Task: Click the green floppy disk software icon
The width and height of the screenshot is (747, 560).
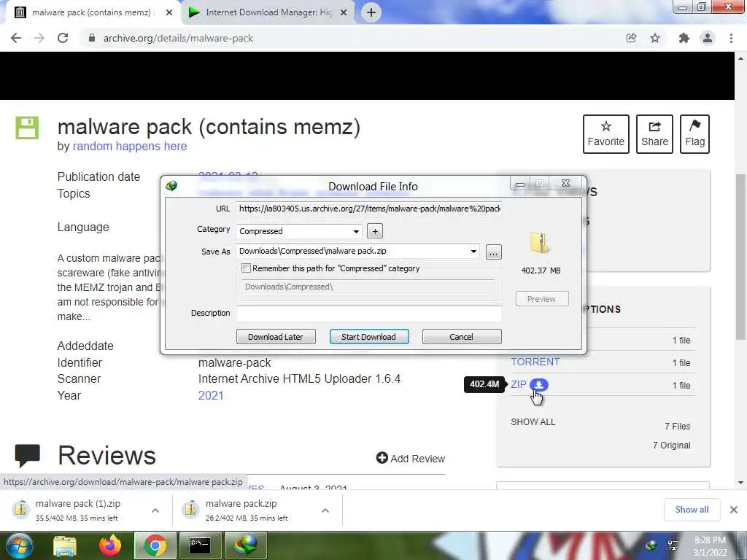Action: [x=27, y=128]
